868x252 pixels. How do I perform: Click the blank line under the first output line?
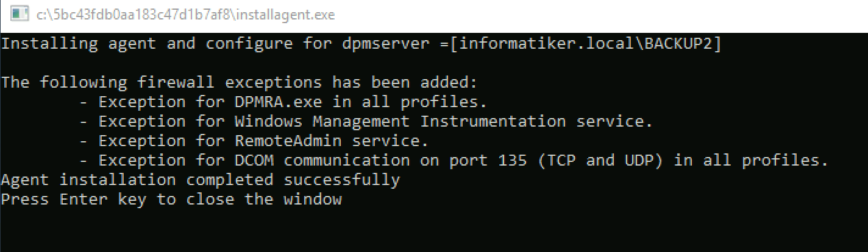click(x=434, y=63)
